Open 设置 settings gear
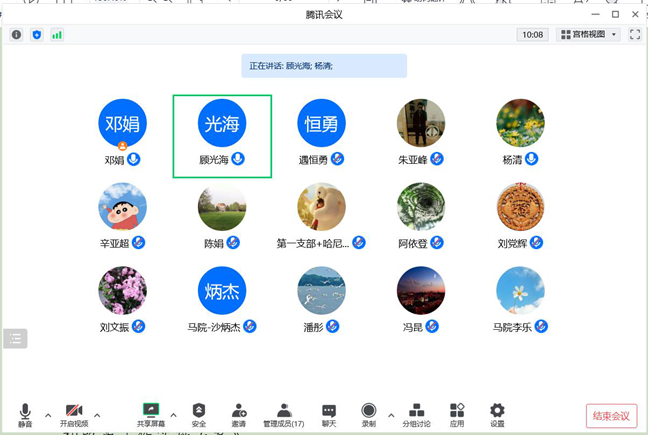This screenshot has width=648, height=435. [x=497, y=414]
